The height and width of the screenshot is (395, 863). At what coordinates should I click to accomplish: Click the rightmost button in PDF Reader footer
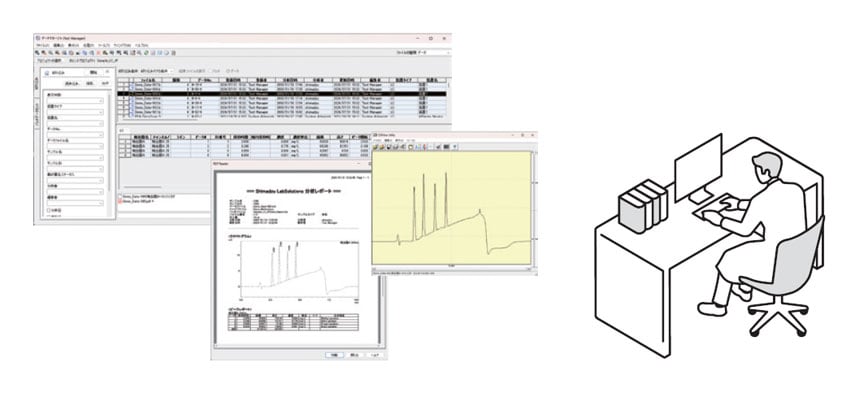pos(375,355)
